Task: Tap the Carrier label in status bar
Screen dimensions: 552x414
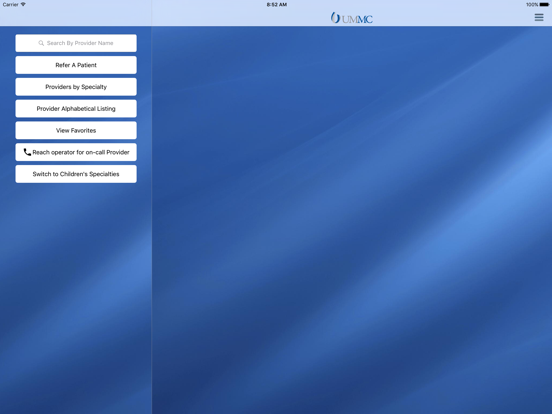Action: (x=11, y=5)
